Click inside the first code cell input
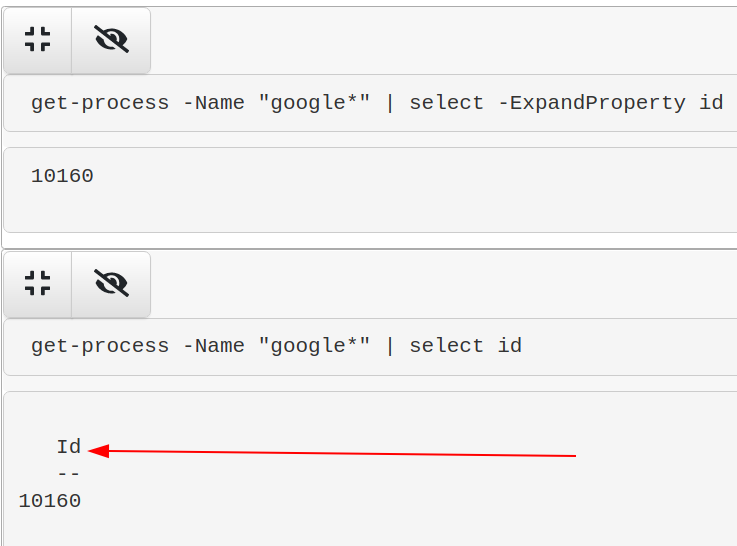The image size is (737, 546). pyautogui.click(x=370, y=103)
